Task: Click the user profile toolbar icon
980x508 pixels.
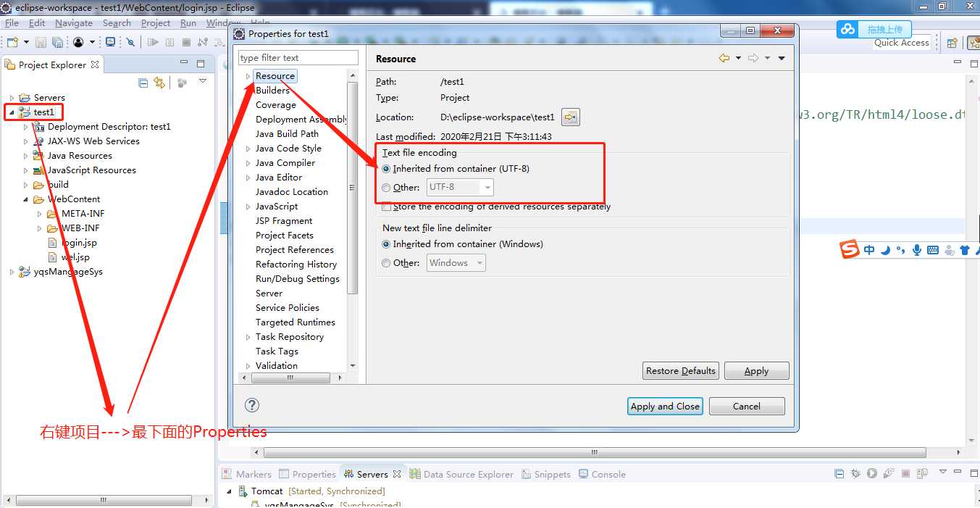Action: pos(78,42)
